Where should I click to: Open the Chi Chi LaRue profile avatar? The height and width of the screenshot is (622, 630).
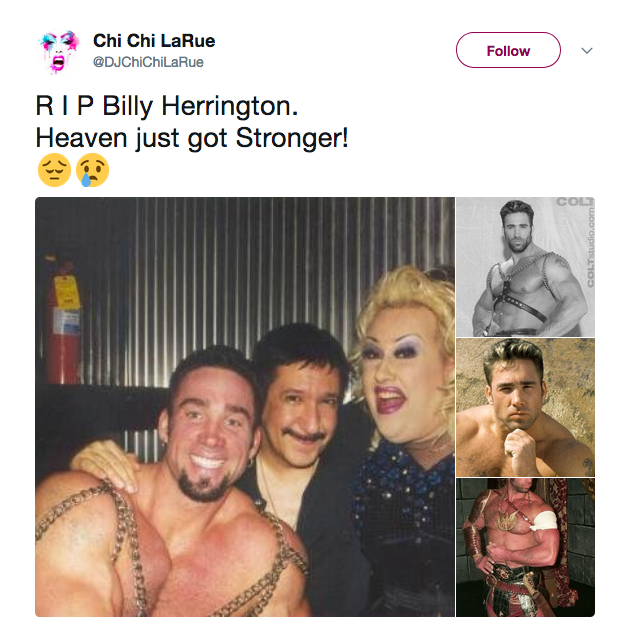click(x=59, y=51)
